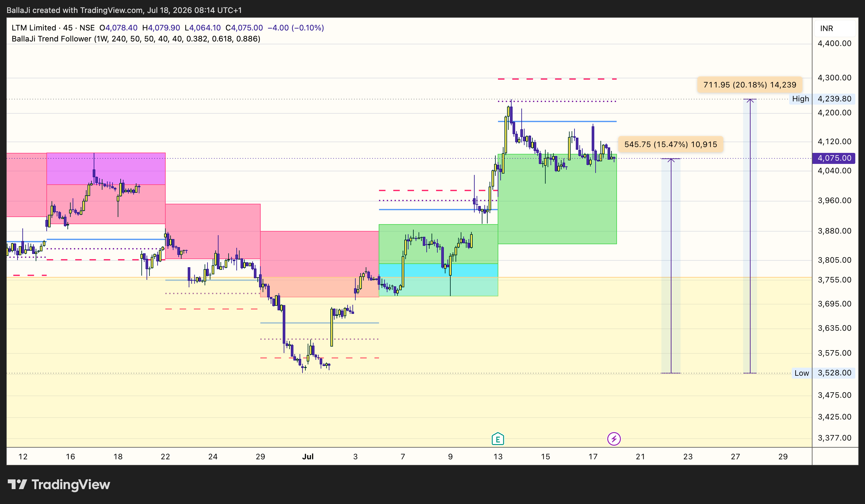
Task: Click the high value H4,079.90 in header
Action: (161, 28)
